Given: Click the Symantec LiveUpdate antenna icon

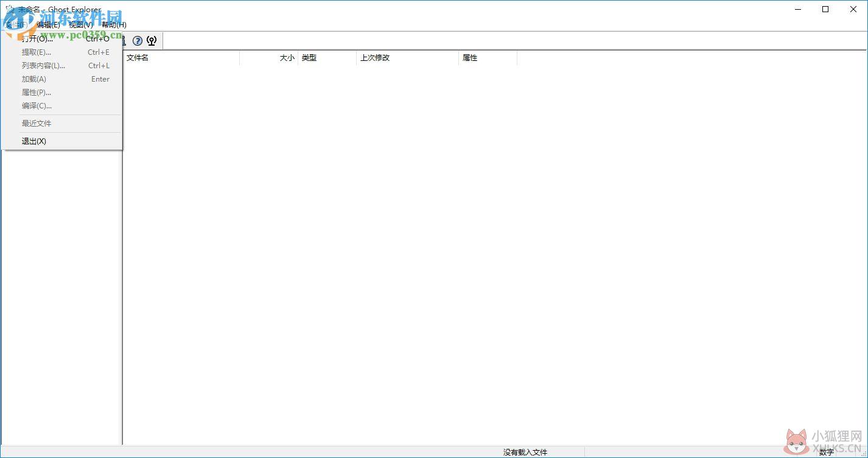Looking at the screenshot, I should point(152,41).
